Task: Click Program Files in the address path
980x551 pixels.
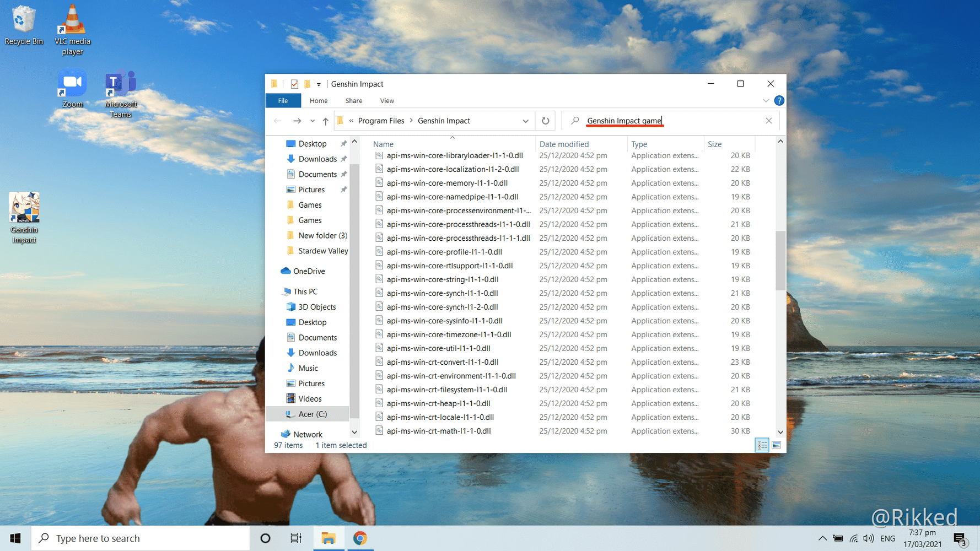Action: (x=381, y=121)
